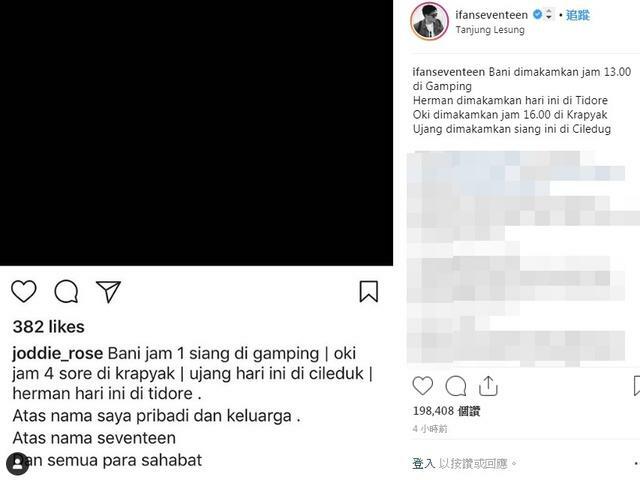Like the ifanseventeen post with heart icon
The width and height of the screenshot is (640, 480).
click(x=422, y=386)
